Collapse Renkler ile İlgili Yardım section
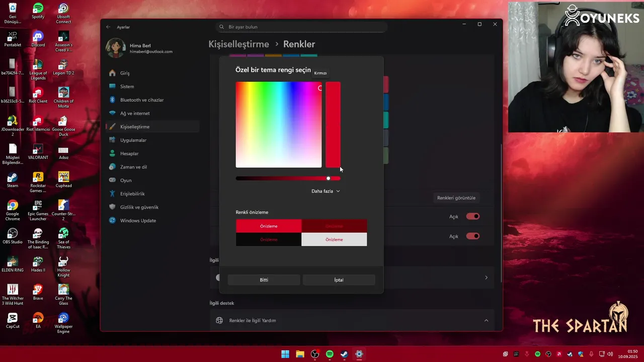Screen dimensions: 644x362 point(352,320)
